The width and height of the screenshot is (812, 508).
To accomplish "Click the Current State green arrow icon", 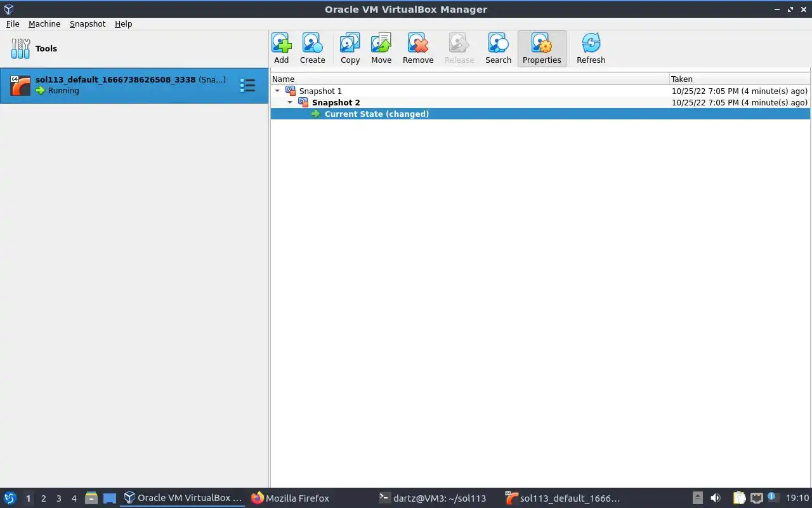I will point(316,114).
